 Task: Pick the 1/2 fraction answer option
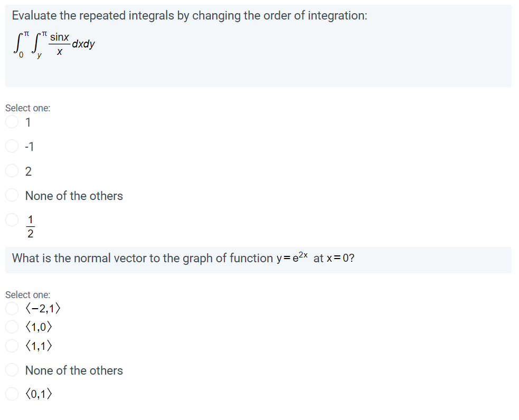coord(12,220)
